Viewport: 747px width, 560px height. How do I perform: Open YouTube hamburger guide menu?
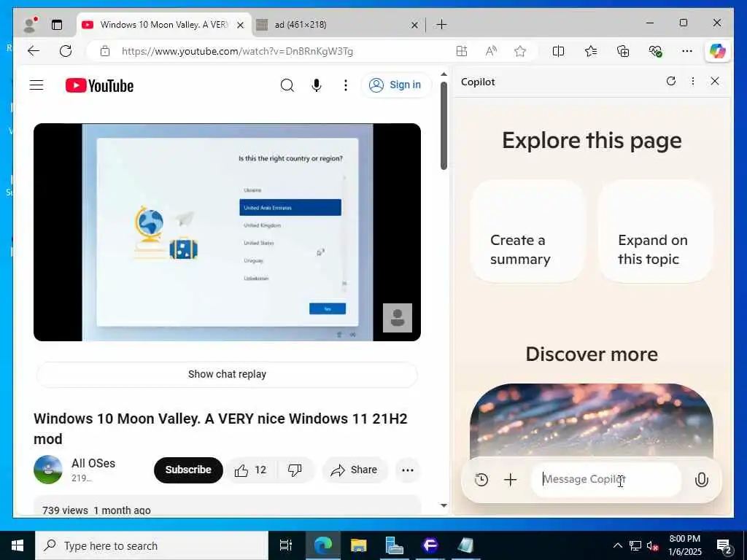point(36,85)
